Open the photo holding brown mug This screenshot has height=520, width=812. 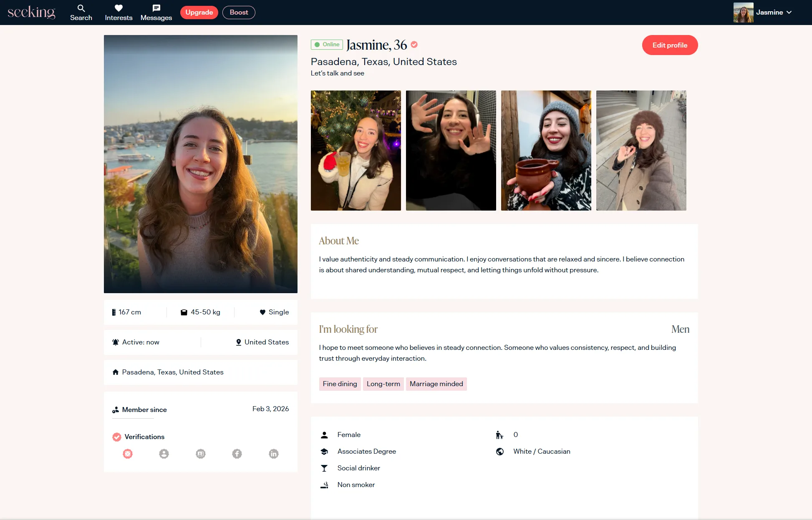pos(546,150)
